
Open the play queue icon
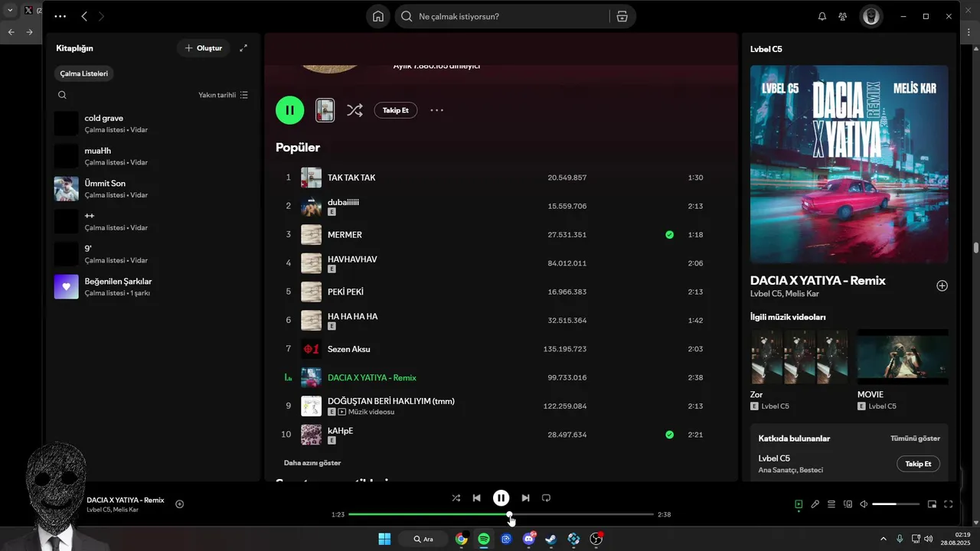point(831,504)
